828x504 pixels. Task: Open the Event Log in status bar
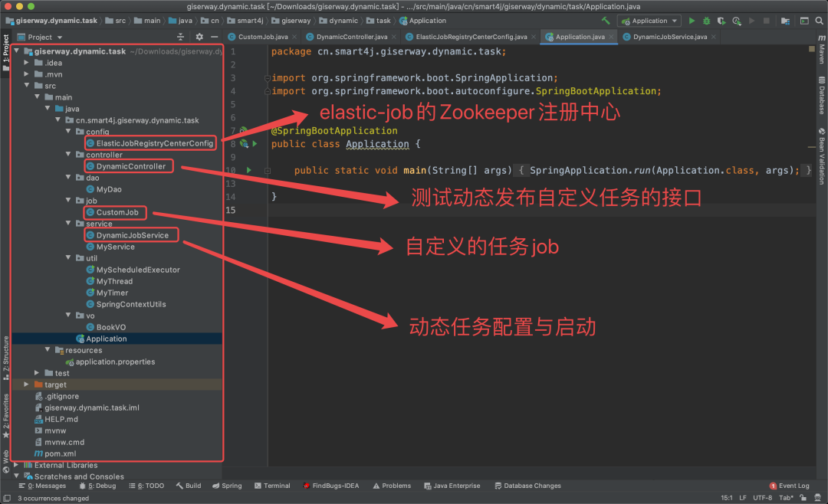coord(790,486)
